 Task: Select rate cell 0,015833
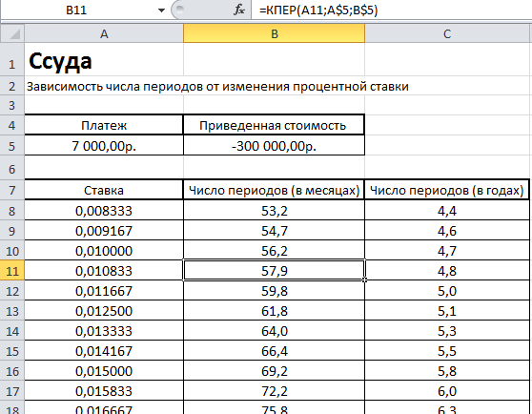coord(104,391)
